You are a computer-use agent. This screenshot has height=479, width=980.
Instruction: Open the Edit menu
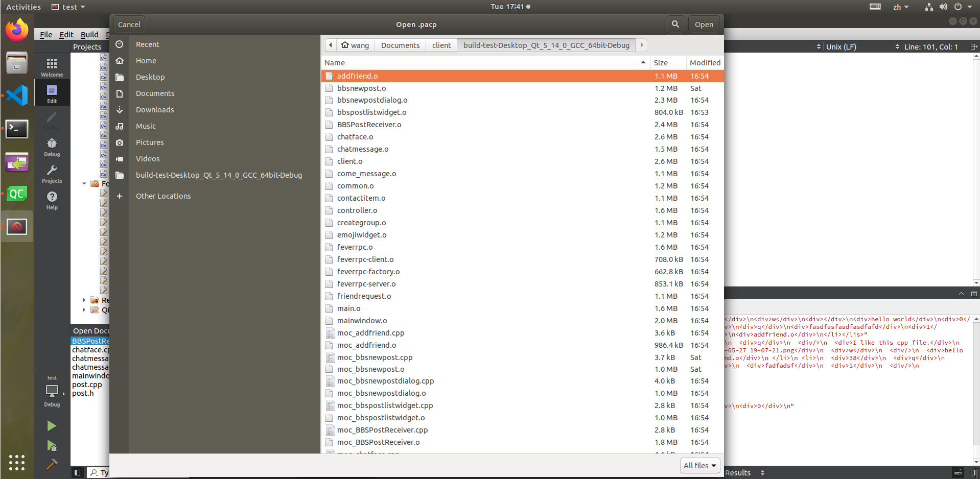66,35
